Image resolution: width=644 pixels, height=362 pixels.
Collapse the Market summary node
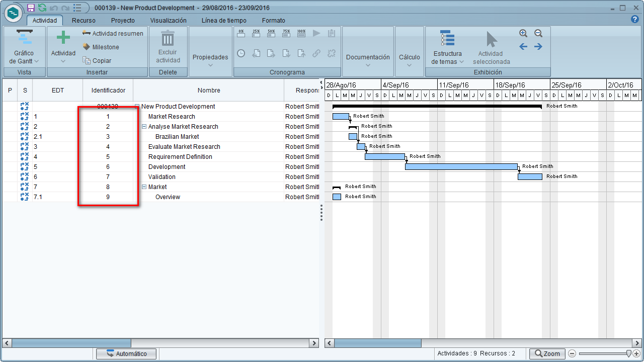pyautogui.click(x=144, y=187)
